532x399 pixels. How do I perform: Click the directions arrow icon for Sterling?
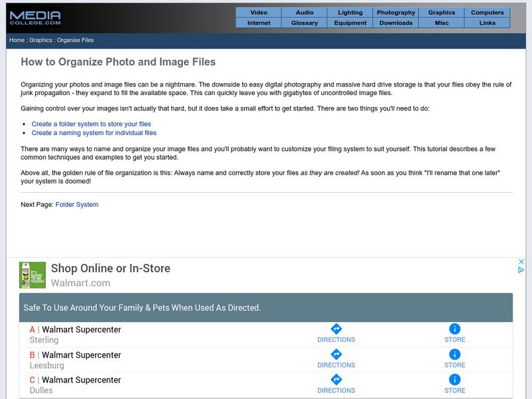tap(336, 329)
